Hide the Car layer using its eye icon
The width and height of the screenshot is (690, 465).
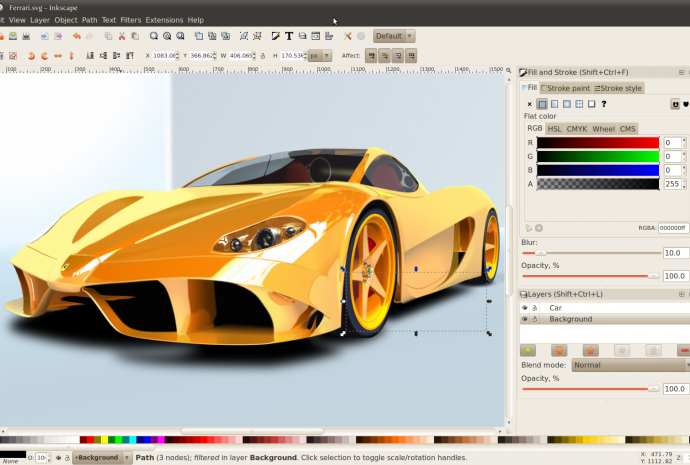524,308
